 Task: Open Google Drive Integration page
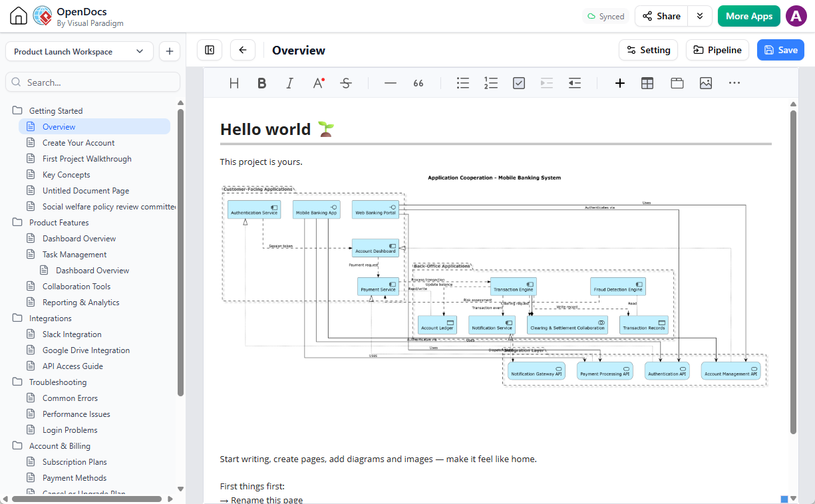point(86,350)
